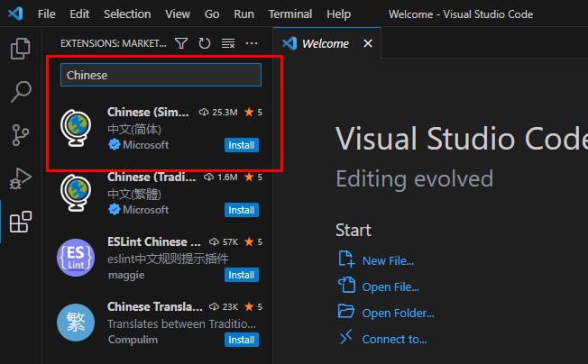Select the ESLint Chinese ... extension title

tap(154, 242)
